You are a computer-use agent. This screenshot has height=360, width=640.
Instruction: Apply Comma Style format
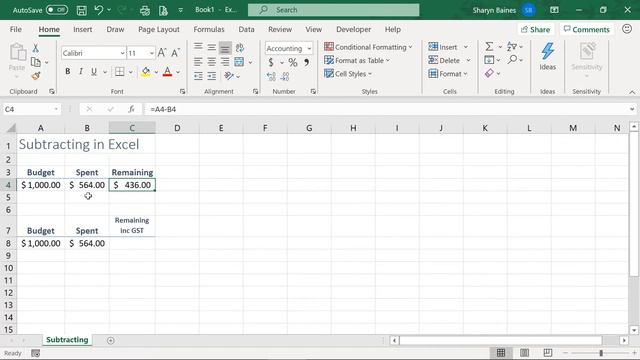tap(306, 62)
